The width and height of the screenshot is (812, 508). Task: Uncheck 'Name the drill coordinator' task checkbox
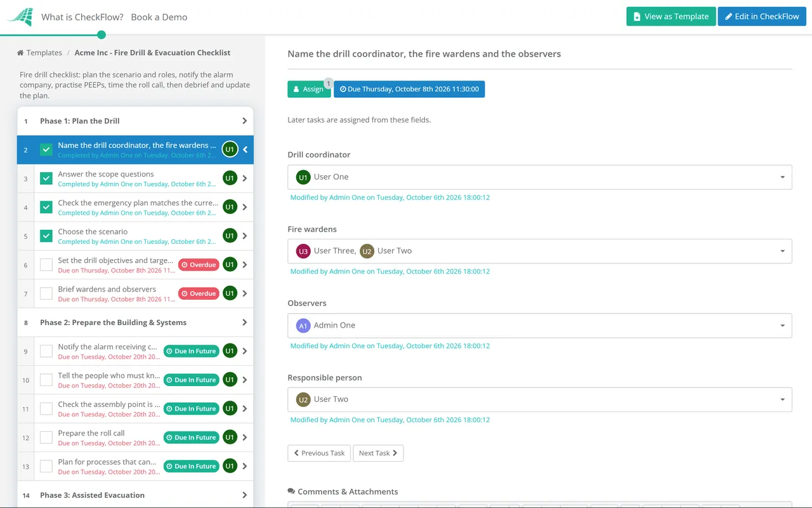point(46,150)
